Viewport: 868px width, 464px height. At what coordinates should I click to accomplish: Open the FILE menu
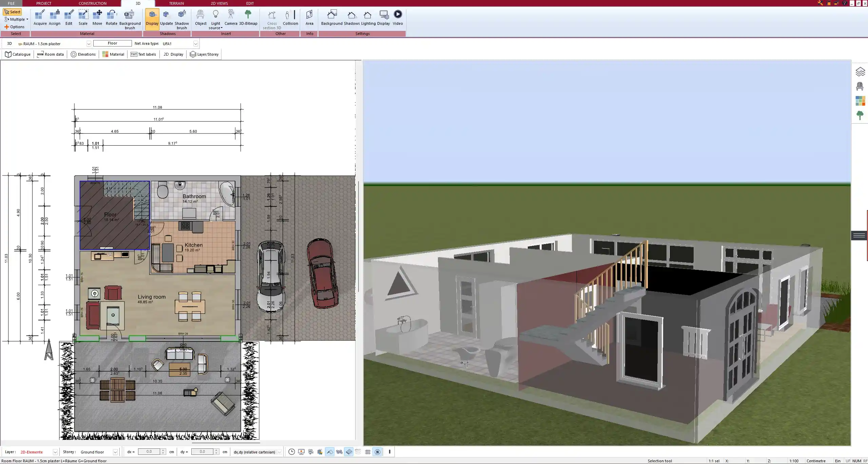(11, 3)
